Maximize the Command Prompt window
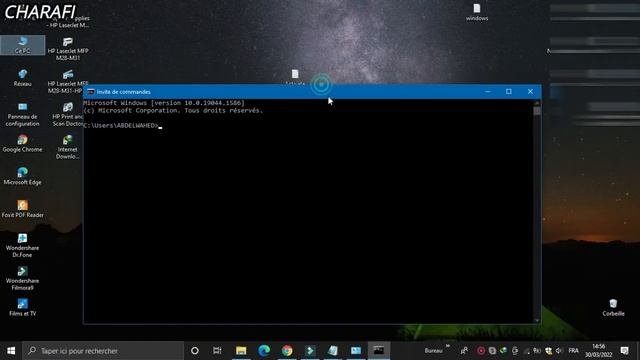640x360 pixels. [x=509, y=91]
